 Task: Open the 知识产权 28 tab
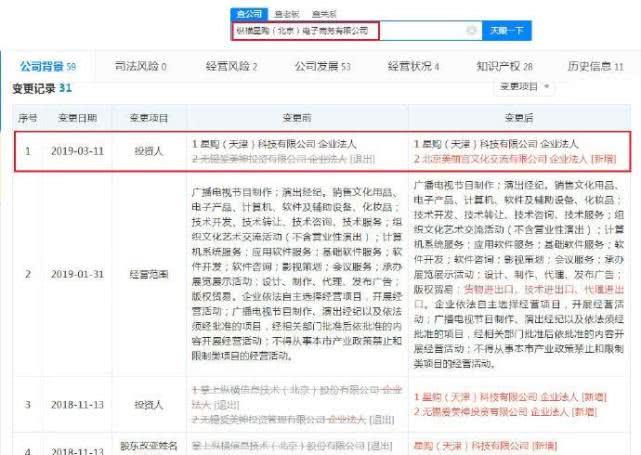tap(504, 66)
